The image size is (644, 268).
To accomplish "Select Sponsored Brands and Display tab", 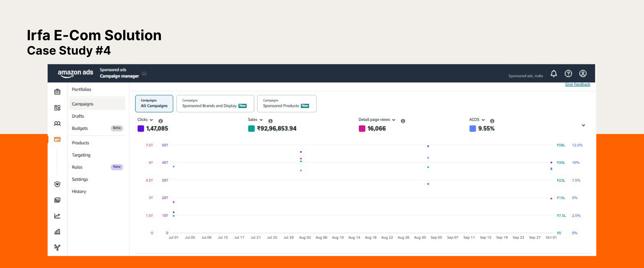I will [x=215, y=104].
